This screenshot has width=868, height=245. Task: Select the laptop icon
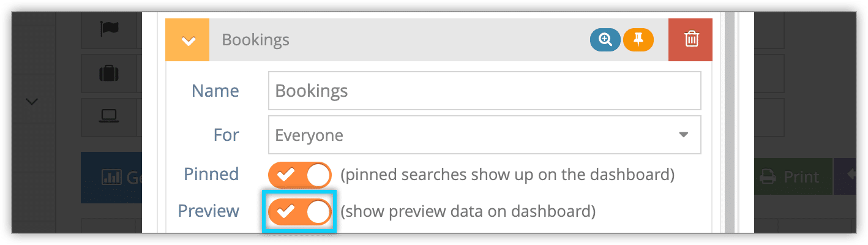click(x=109, y=115)
